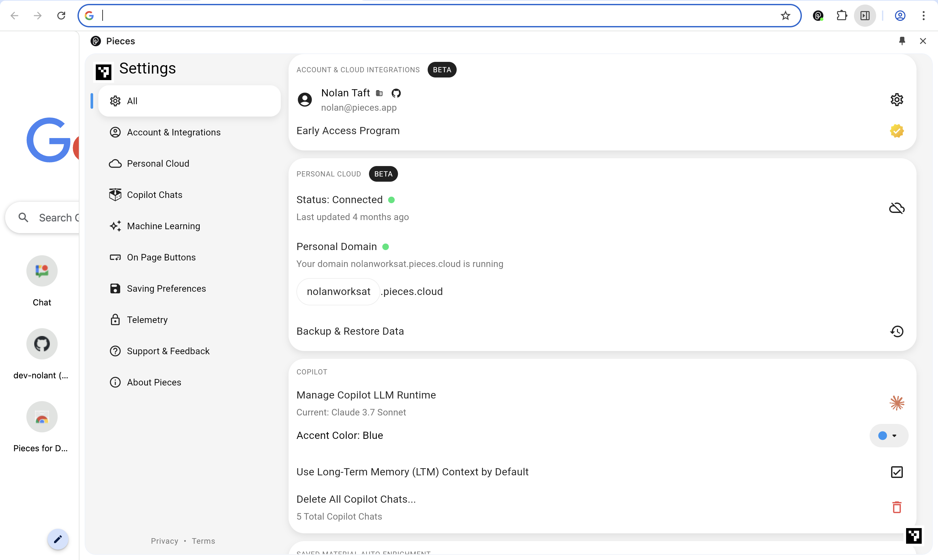Screen dimensions: 938x560
Task: Click the BETA badge beside Personal Cloud
Action: tap(383, 174)
